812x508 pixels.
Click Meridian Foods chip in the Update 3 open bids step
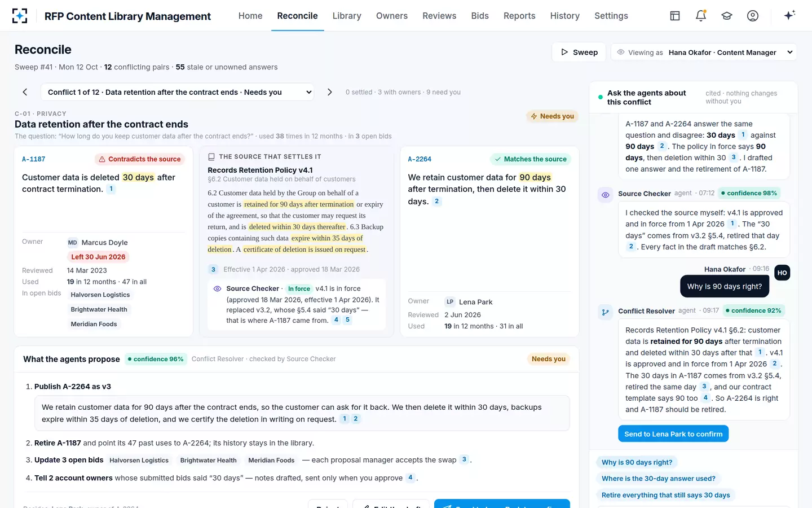coord(271,461)
